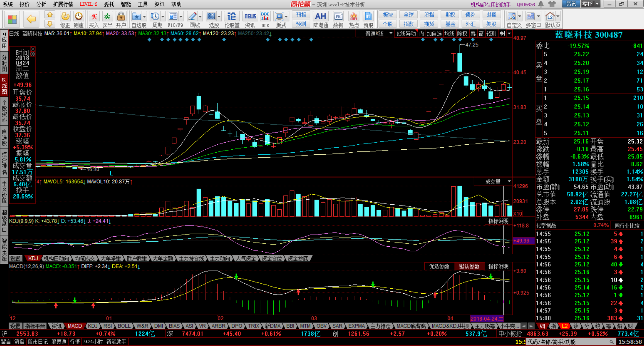Click the yellow up arrow toolbar icon
The width and height of the screenshot is (644, 346).
[50, 14]
